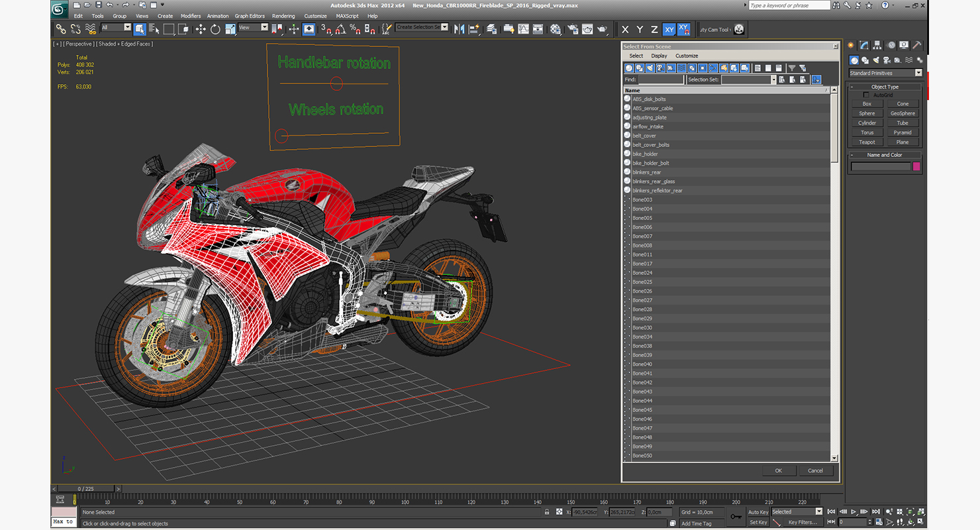Activate the Select and Rotate tool
The height and width of the screenshot is (530, 980).
215,29
